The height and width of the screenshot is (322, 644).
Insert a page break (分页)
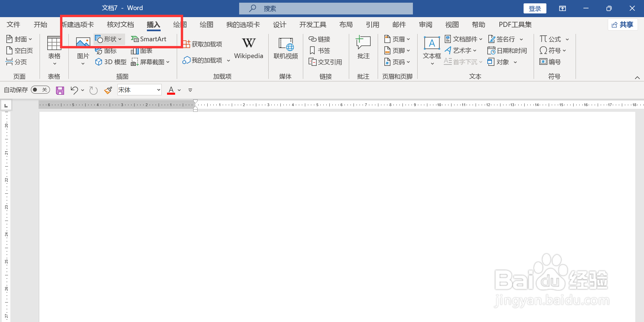pos(16,62)
